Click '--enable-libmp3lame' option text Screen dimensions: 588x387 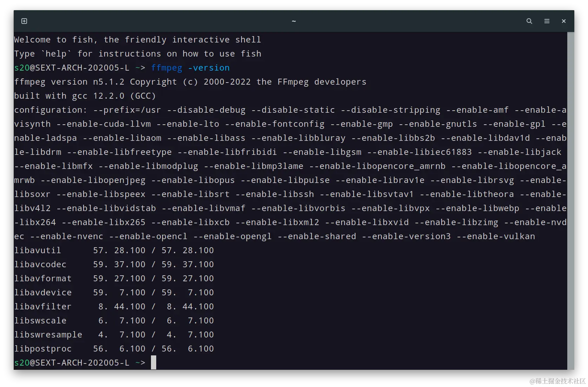(x=253, y=166)
